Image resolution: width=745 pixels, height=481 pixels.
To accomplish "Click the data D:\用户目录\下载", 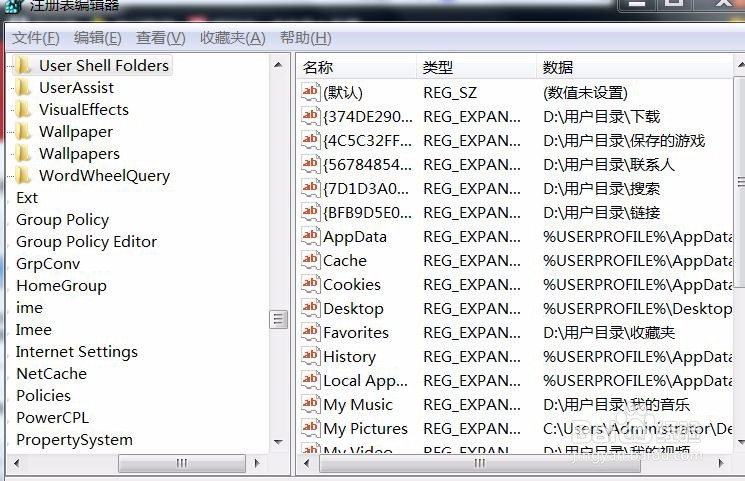I will [x=602, y=116].
